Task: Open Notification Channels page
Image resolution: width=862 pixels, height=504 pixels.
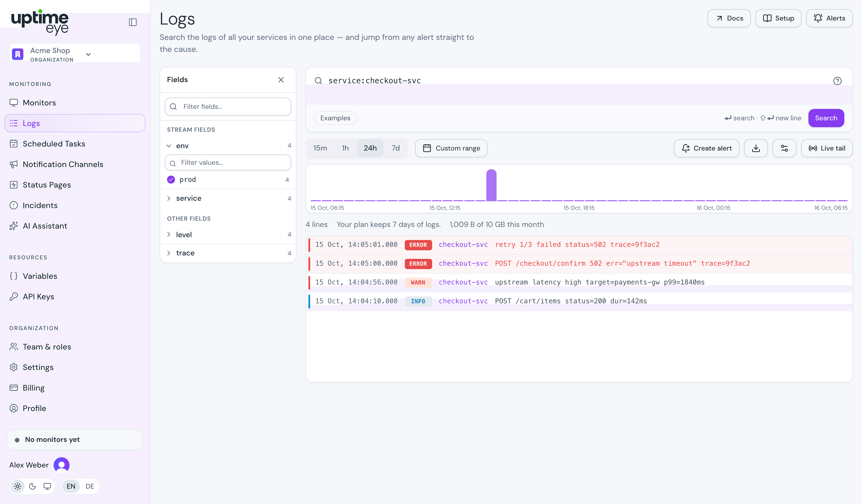Action: pos(75,164)
